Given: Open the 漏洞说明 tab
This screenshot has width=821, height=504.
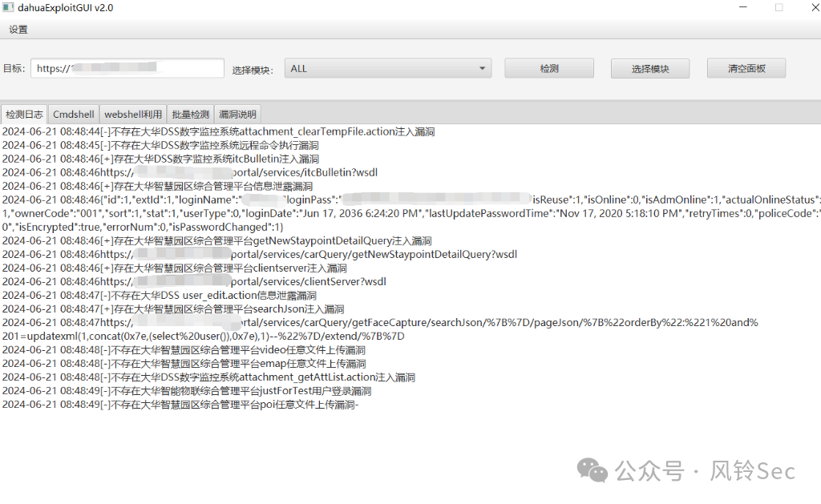Looking at the screenshot, I should pyautogui.click(x=237, y=114).
